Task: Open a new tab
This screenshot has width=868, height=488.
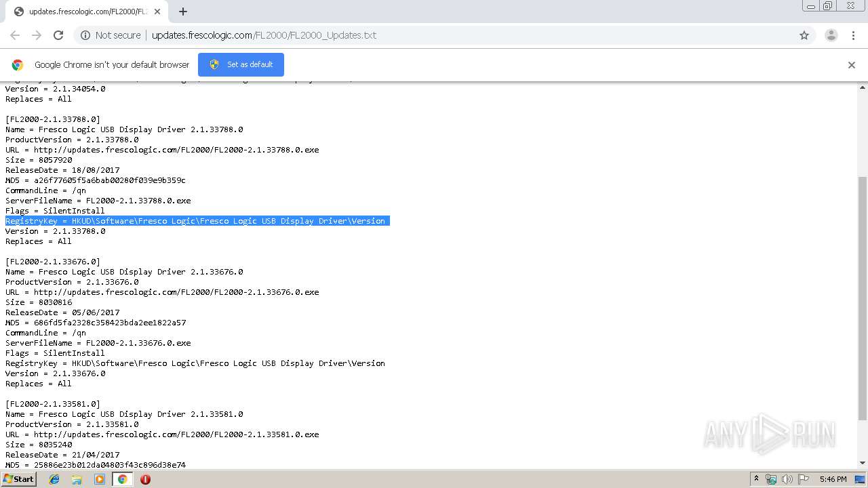Action: tap(183, 12)
